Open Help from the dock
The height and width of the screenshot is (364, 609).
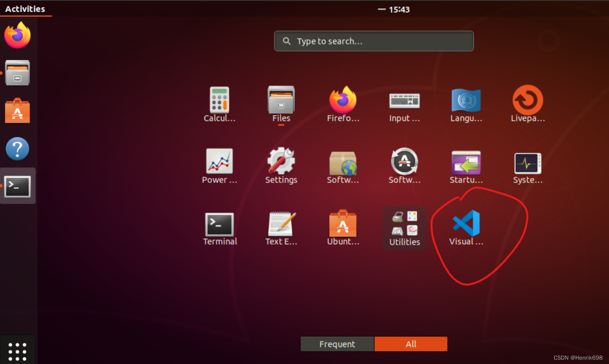tap(17, 149)
